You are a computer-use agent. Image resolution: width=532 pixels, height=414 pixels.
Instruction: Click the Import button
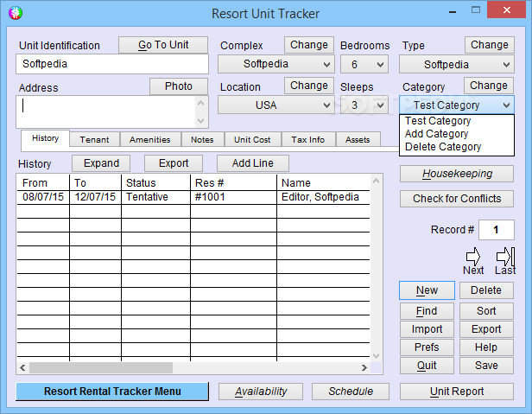pos(427,329)
